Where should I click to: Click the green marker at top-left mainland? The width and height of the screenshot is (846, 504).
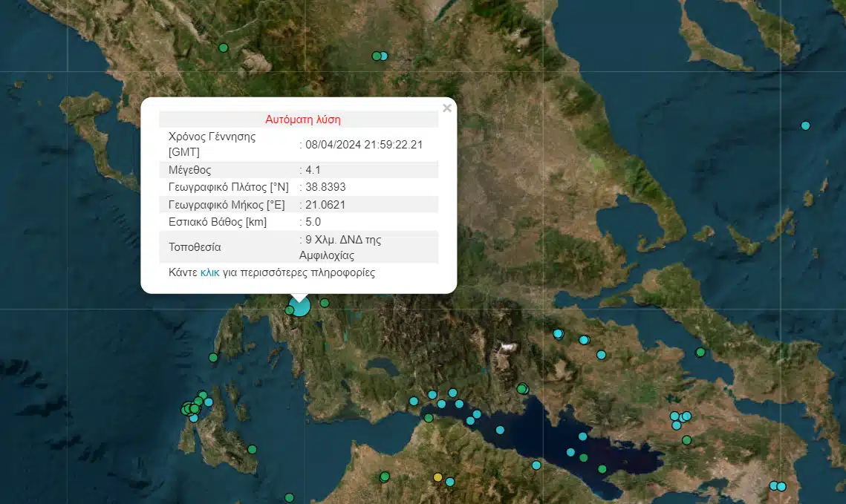coord(223,48)
